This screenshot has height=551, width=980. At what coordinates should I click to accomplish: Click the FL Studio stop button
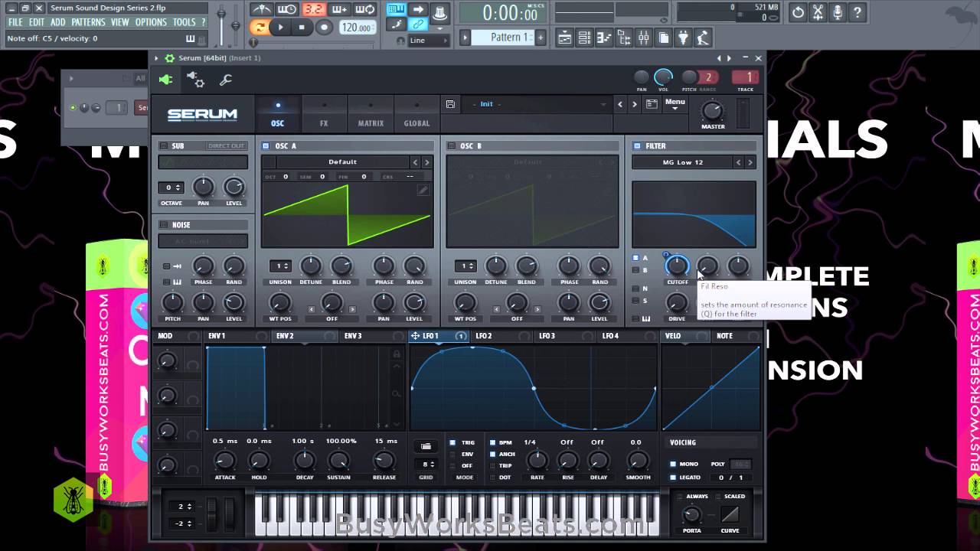click(302, 28)
